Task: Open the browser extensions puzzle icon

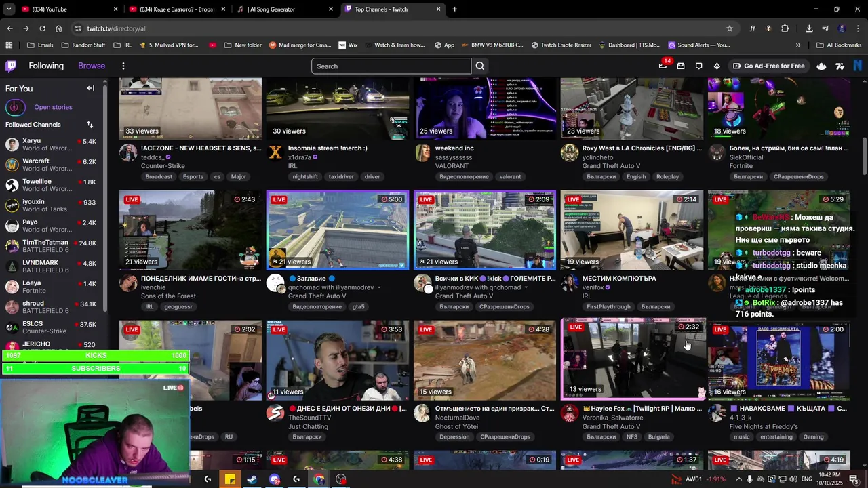Action: (x=785, y=28)
